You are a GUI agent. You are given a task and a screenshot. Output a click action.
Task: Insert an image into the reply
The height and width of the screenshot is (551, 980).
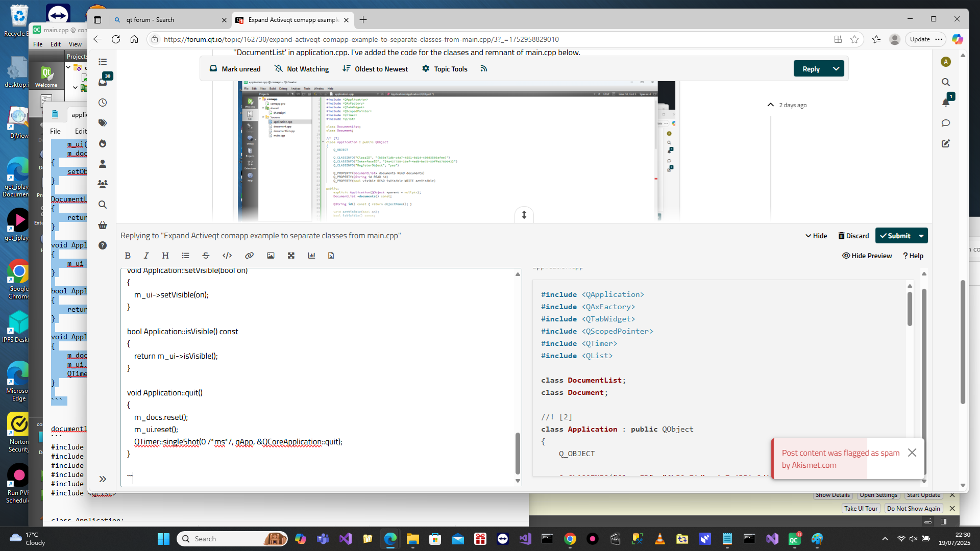(271, 256)
